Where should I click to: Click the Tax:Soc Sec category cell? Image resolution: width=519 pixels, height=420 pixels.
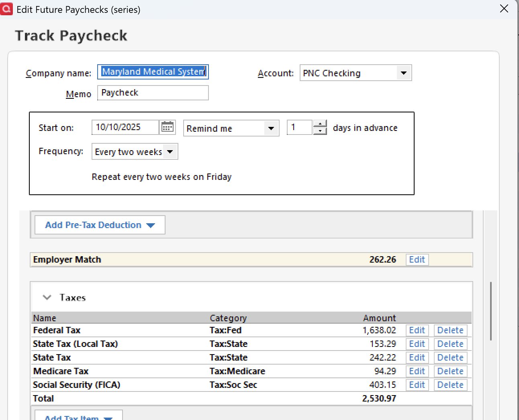click(x=233, y=385)
